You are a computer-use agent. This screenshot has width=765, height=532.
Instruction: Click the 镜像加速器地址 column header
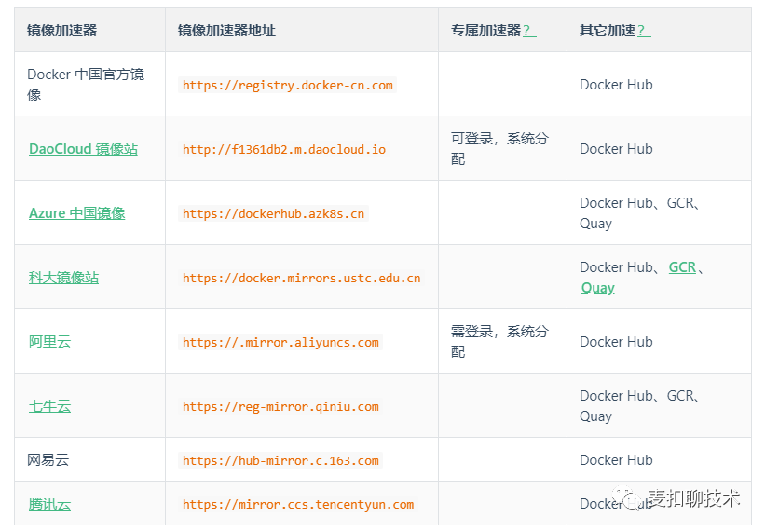[x=226, y=31]
